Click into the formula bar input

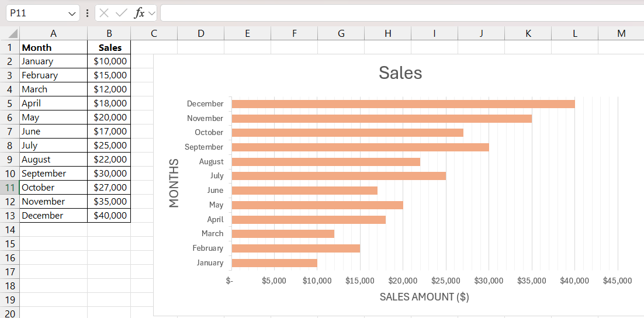(401, 13)
